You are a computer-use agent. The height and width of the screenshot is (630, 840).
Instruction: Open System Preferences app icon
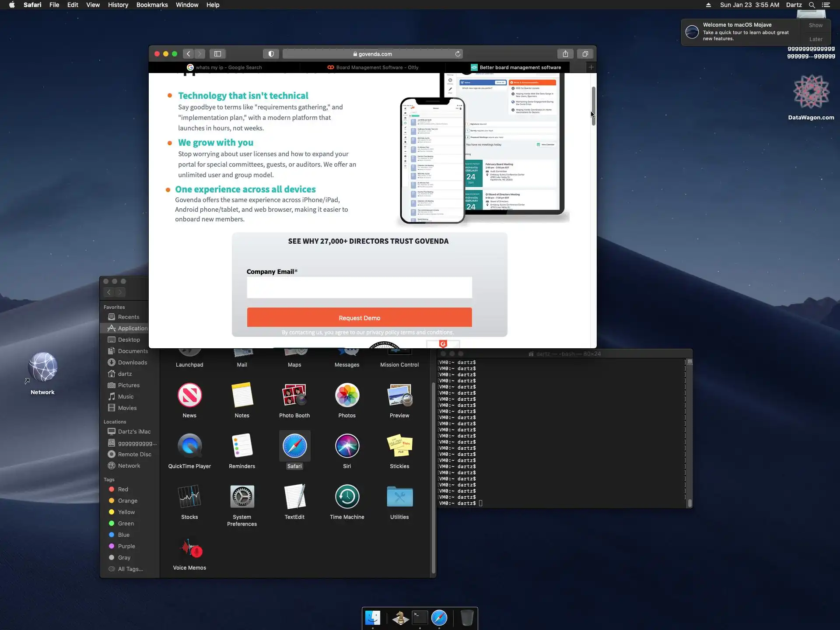pyautogui.click(x=242, y=497)
